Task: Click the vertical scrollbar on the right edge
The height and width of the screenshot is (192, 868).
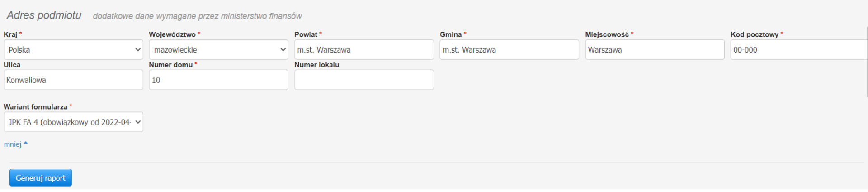Action: click(x=867, y=62)
